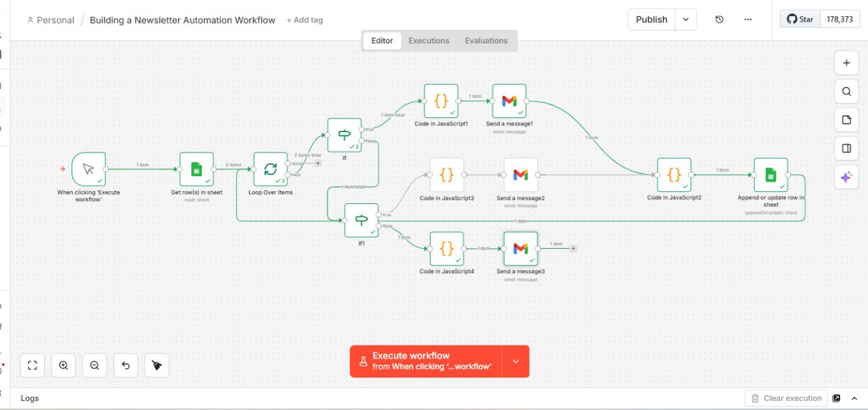
Task: Run 'Execute workflow' red button
Action: (x=426, y=361)
